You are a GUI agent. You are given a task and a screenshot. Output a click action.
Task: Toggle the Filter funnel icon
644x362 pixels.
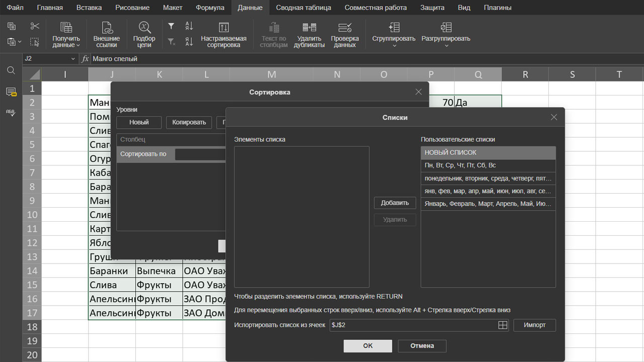click(171, 26)
